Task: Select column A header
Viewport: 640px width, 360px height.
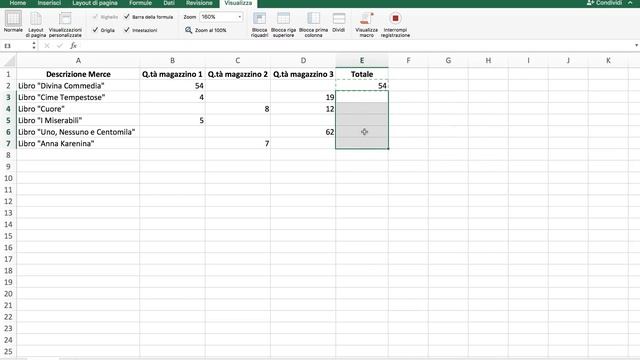Action: click(x=78, y=60)
